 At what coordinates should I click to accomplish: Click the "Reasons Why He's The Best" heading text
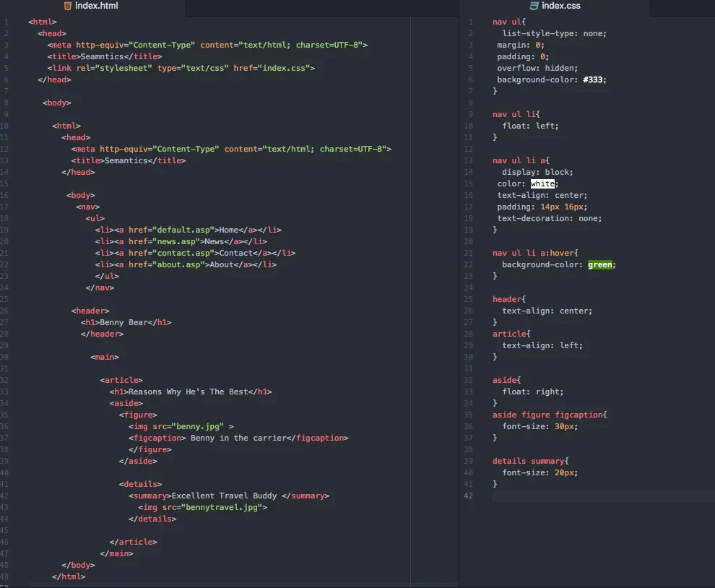click(x=188, y=392)
